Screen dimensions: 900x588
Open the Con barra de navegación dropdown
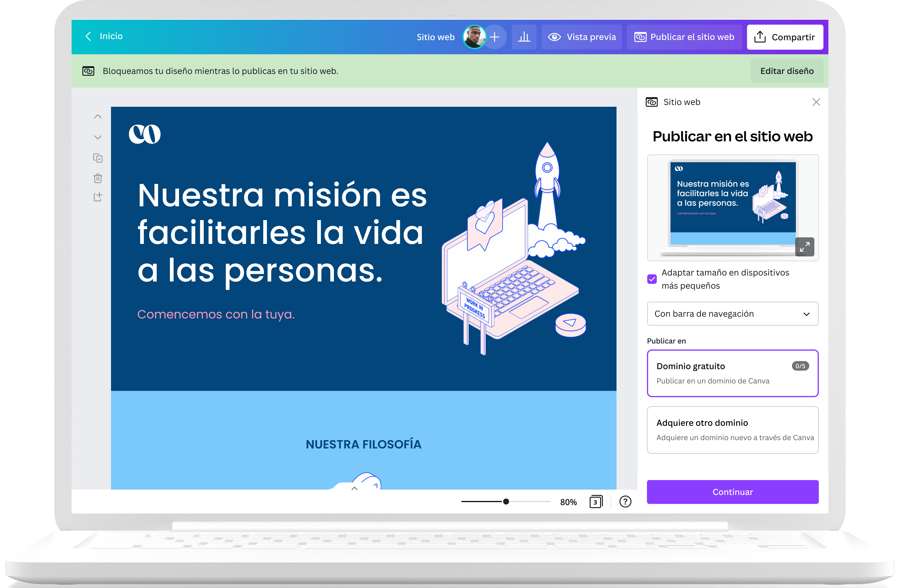click(x=733, y=314)
